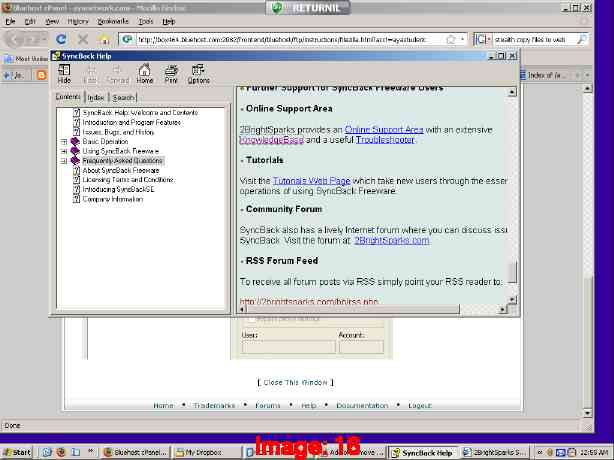Open the address bar history dropdown
The height and width of the screenshot is (460, 614).
(462, 39)
